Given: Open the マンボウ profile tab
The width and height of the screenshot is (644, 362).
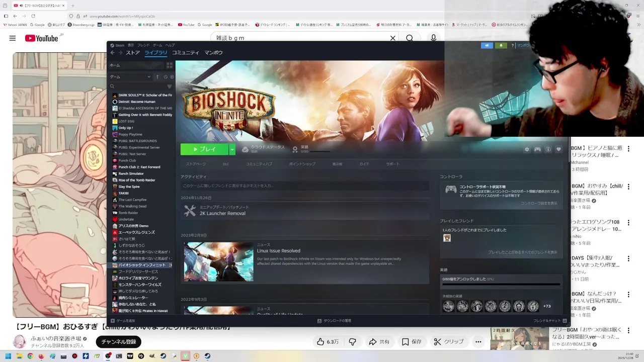Looking at the screenshot, I should pyautogui.click(x=213, y=53).
